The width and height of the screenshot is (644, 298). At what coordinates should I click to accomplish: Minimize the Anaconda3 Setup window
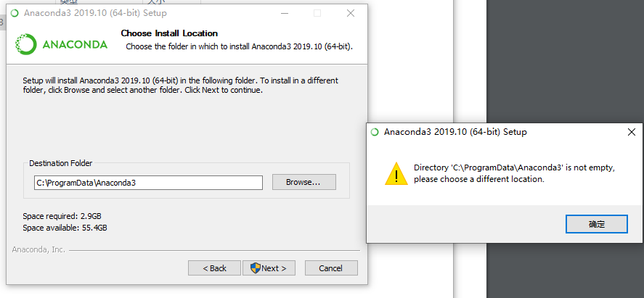(x=285, y=13)
